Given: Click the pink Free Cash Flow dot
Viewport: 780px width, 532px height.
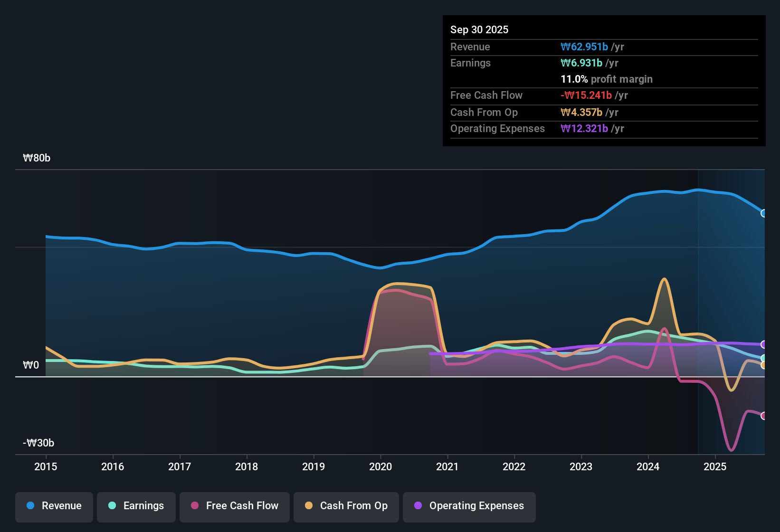Looking at the screenshot, I should pyautogui.click(x=195, y=505).
